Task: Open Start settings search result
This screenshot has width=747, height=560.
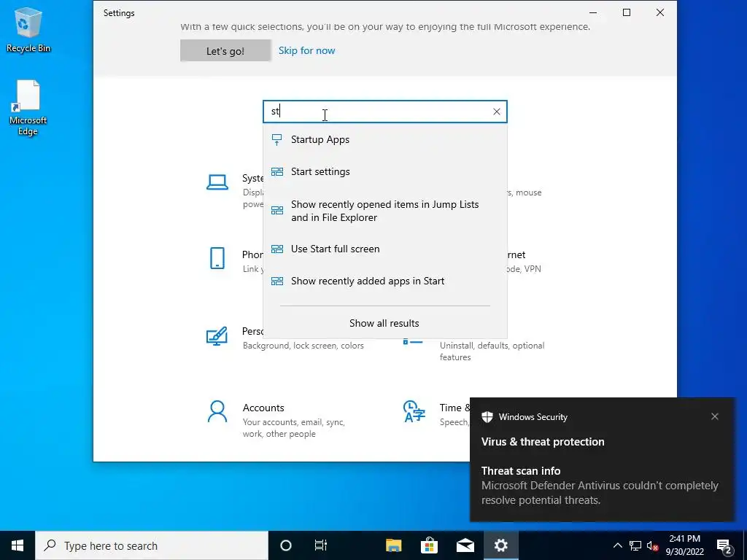Action: coord(385,171)
